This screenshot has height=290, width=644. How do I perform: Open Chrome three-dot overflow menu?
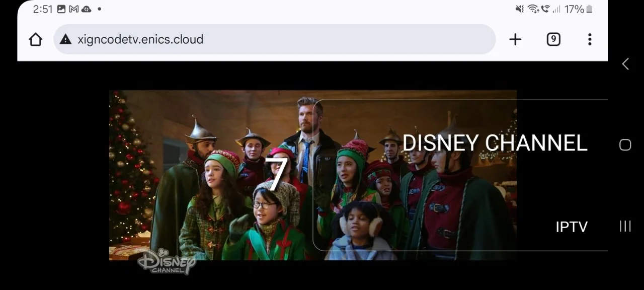[590, 39]
